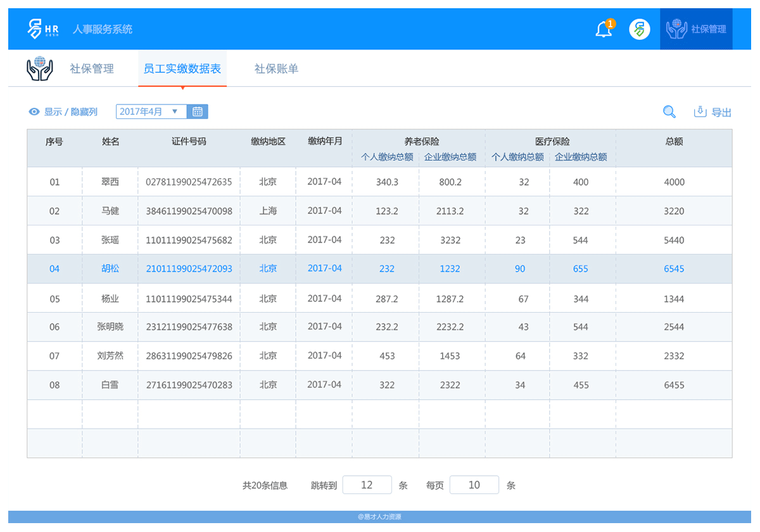
Task: Click the search magnifier icon
Action: pos(669,112)
